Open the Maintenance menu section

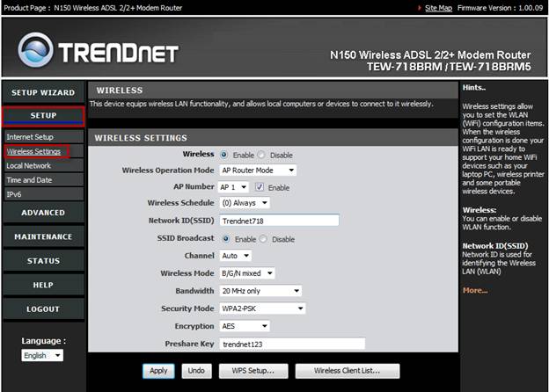click(43, 236)
